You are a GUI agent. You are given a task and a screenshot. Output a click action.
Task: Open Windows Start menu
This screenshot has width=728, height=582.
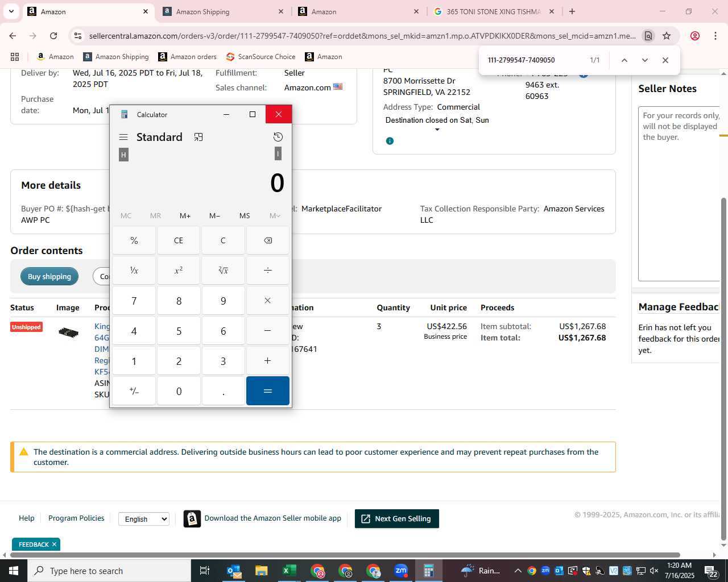[13, 571]
